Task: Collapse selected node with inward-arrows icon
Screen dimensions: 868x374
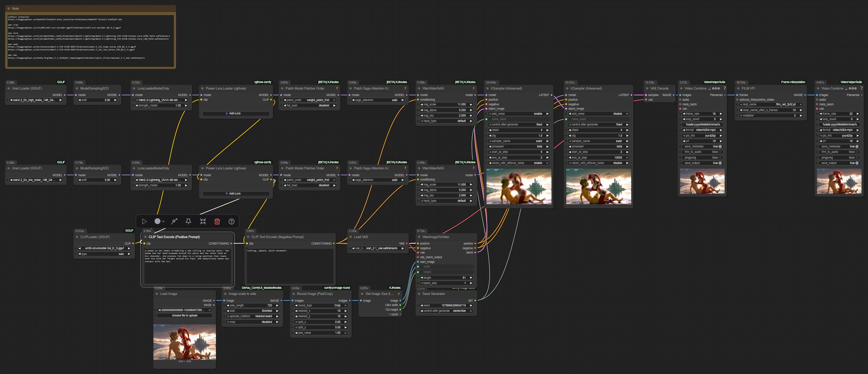Action: coord(203,222)
